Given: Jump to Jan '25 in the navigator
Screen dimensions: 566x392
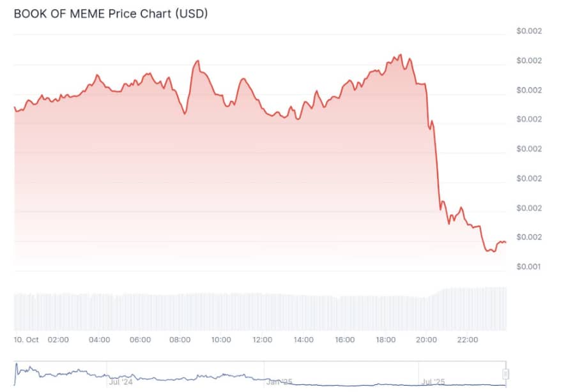Looking at the screenshot, I should [279, 382].
